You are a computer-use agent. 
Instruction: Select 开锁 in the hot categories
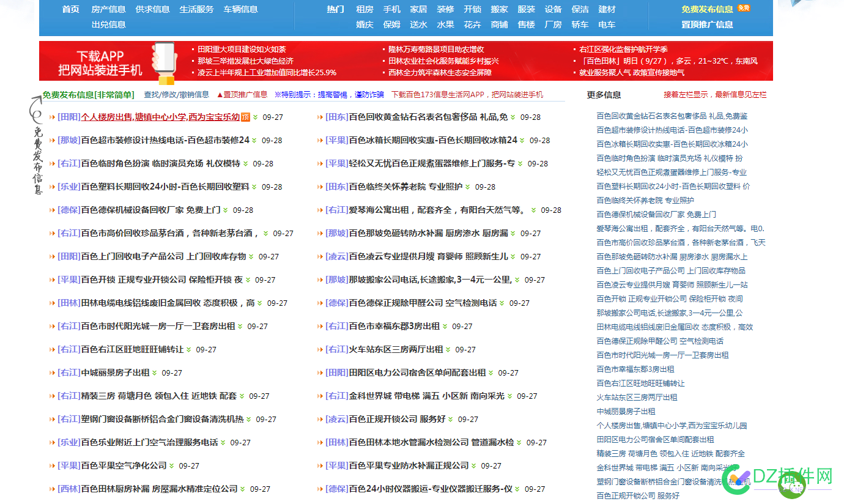473,9
